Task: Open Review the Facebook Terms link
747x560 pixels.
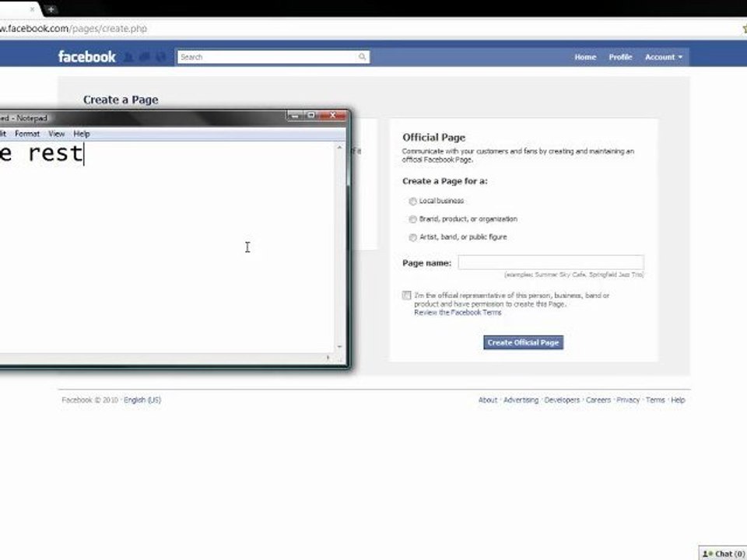Action: (458, 313)
